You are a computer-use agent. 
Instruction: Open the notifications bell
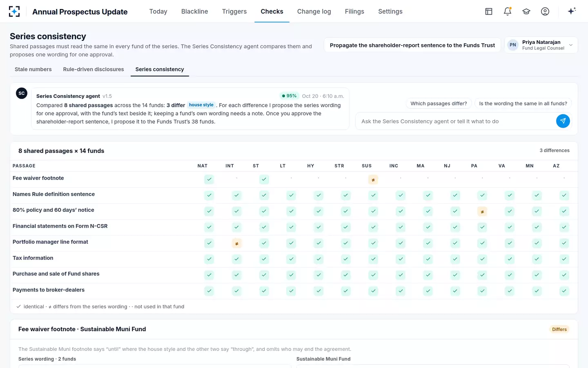(508, 11)
